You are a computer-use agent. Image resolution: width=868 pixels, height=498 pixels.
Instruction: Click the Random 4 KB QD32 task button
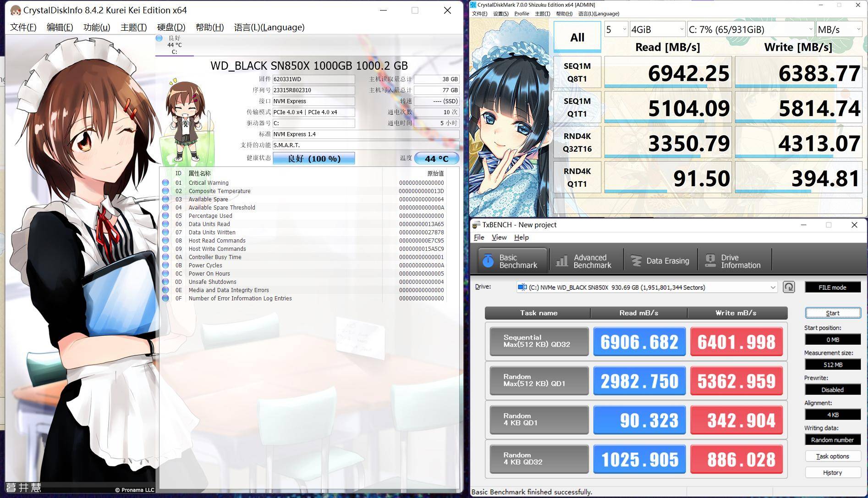[539, 459]
